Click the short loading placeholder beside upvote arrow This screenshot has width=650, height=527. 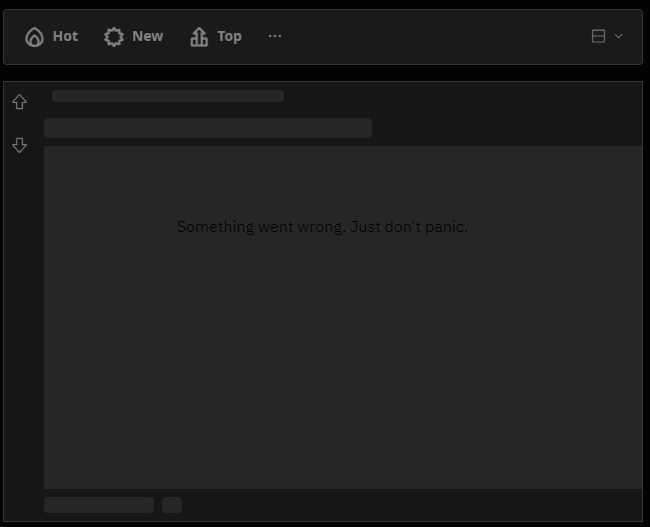point(167,96)
